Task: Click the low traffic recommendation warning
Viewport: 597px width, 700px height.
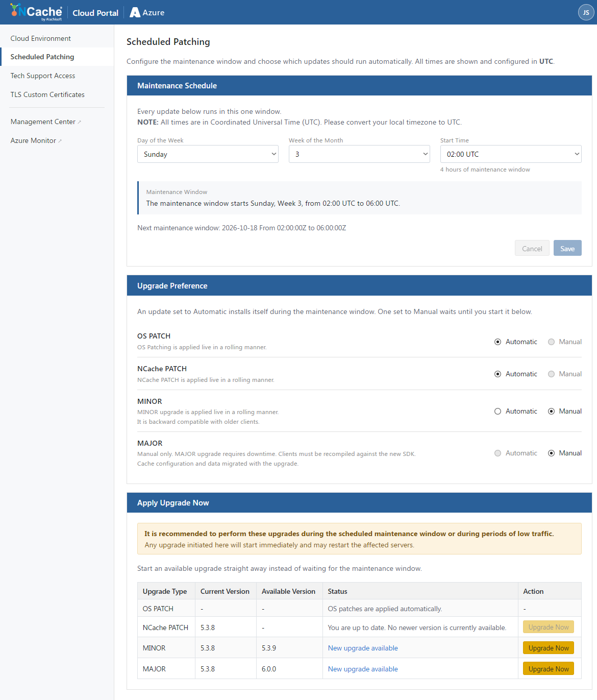Action: 359,539
